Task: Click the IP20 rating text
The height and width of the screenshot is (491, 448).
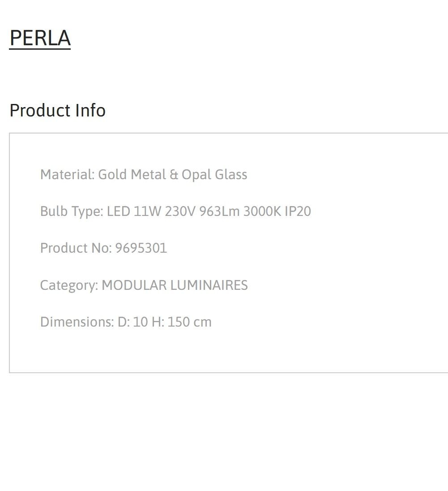Action: click(x=298, y=211)
